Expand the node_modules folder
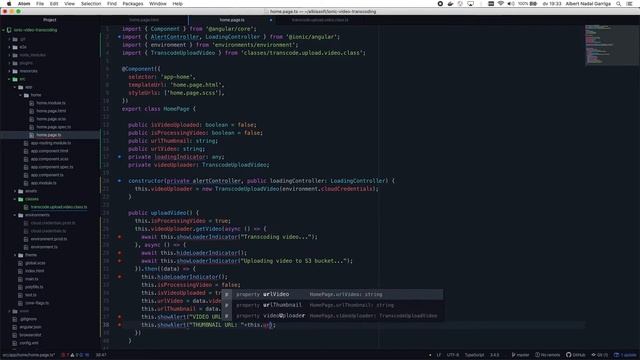 (x=10, y=55)
